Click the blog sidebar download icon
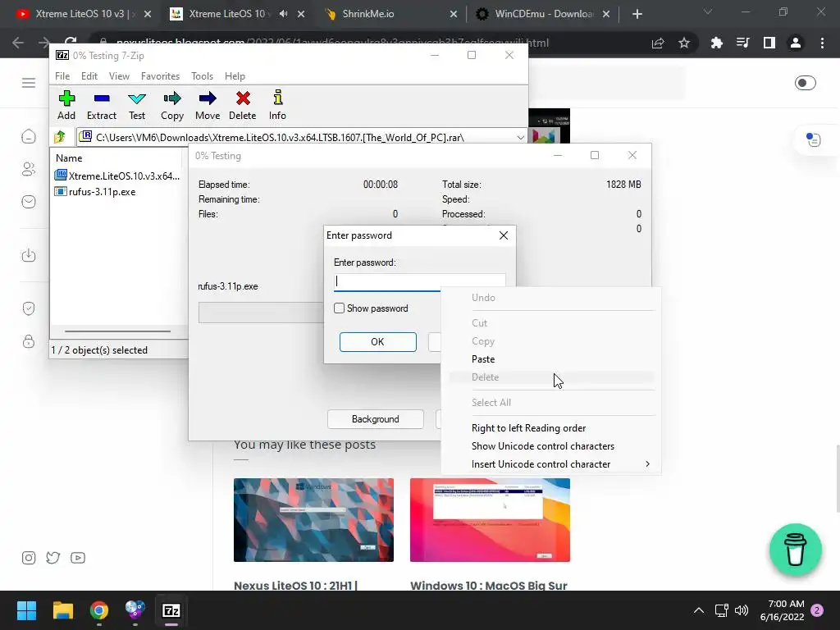Screen dimensions: 840x630 tap(29, 255)
